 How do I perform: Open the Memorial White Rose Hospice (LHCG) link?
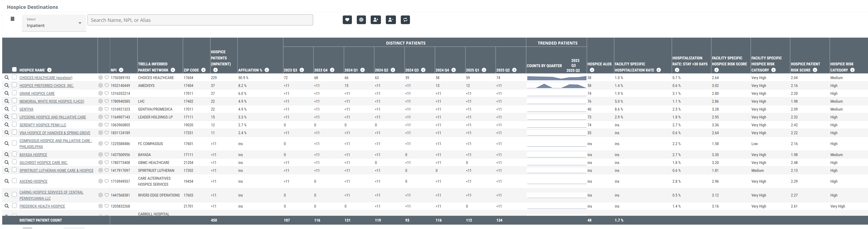click(52, 102)
